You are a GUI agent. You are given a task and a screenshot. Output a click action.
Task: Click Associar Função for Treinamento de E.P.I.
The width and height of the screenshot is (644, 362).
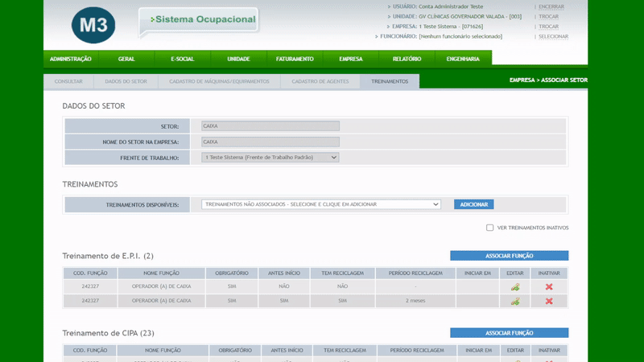pos(510,256)
